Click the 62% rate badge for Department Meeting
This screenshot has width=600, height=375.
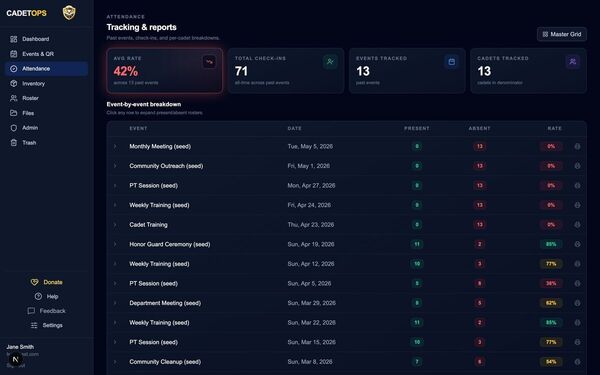click(551, 303)
